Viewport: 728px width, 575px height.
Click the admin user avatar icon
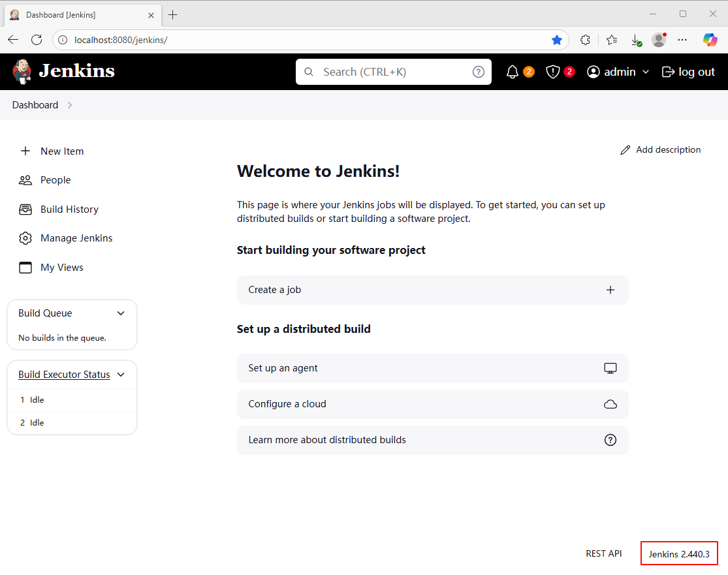(593, 72)
